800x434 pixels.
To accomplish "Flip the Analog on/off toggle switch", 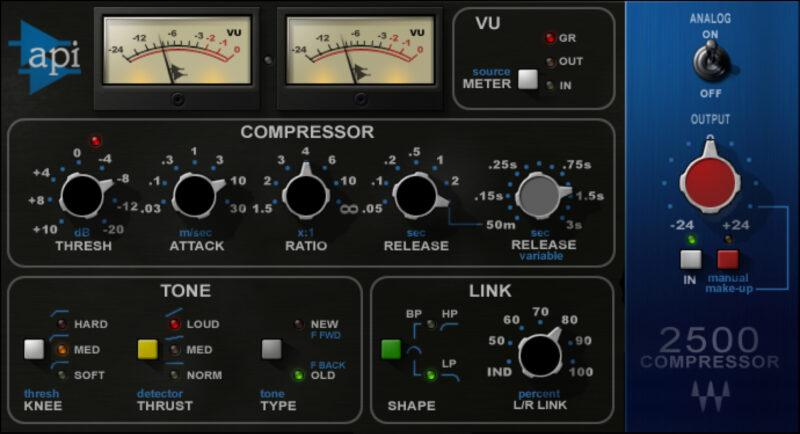I will tap(710, 62).
